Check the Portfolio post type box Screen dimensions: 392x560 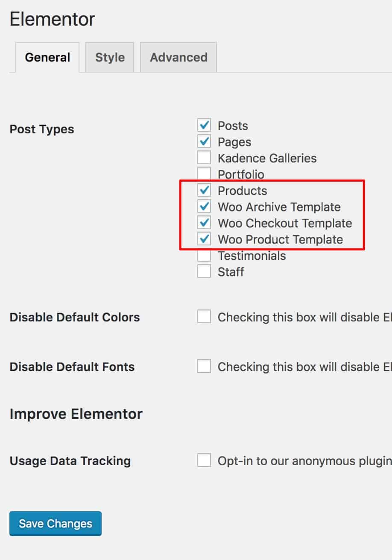[204, 174]
